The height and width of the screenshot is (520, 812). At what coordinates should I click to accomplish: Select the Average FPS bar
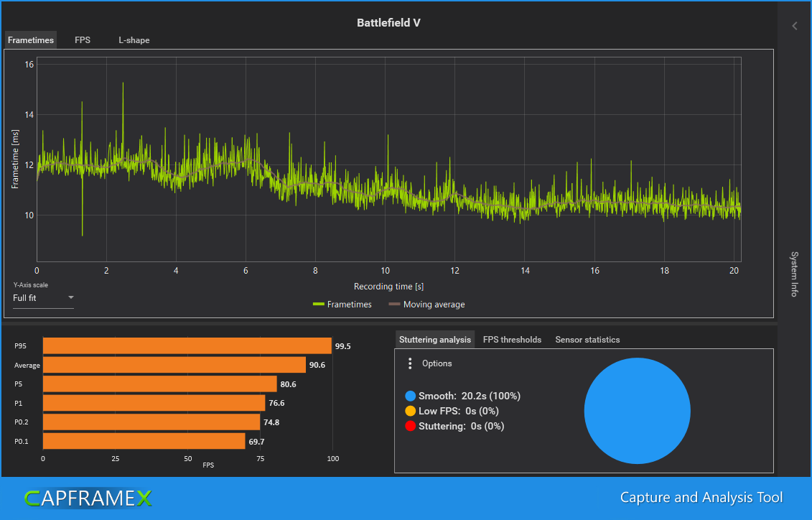(x=174, y=365)
